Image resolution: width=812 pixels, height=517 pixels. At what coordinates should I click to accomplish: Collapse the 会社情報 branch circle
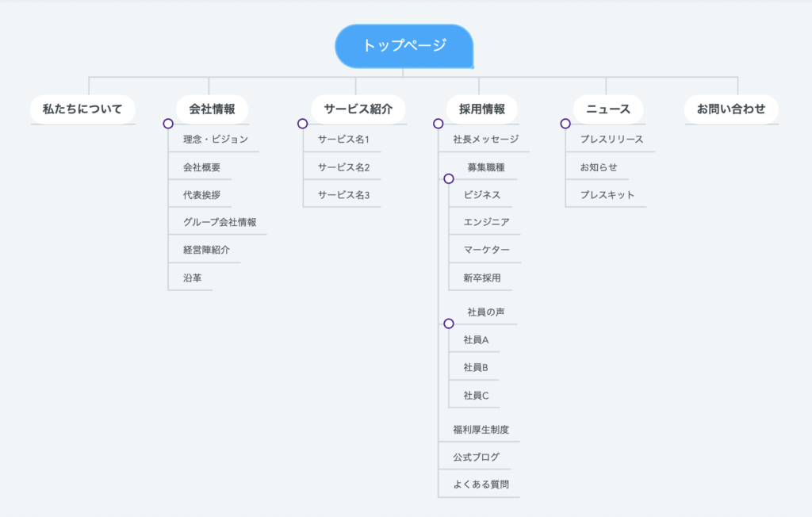pos(168,124)
